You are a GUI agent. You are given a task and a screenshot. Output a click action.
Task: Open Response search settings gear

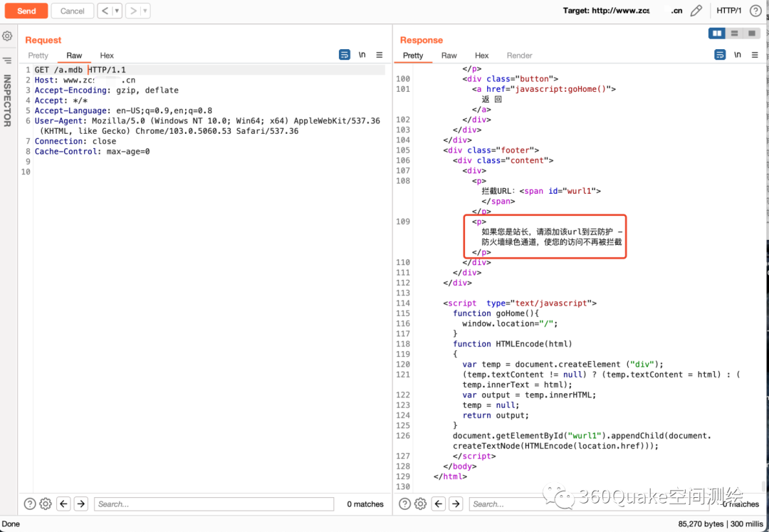tap(420, 504)
